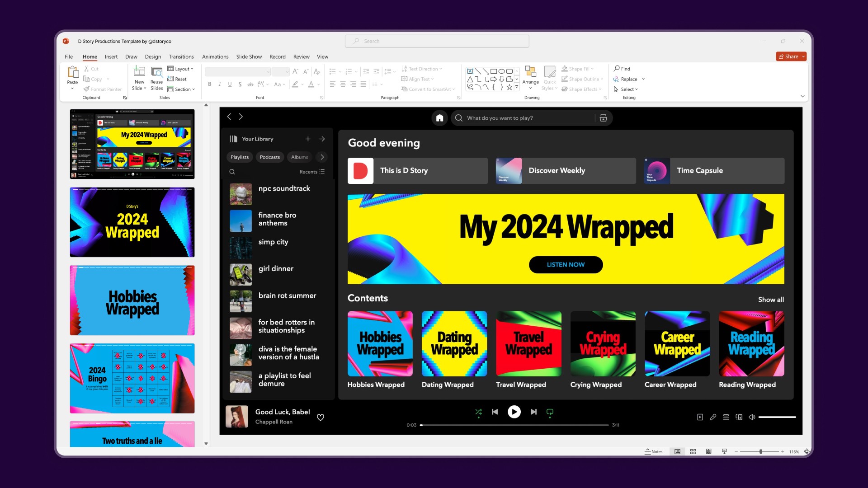This screenshot has width=868, height=488.
Task: Switch to Slide Sorter view
Action: click(x=693, y=451)
